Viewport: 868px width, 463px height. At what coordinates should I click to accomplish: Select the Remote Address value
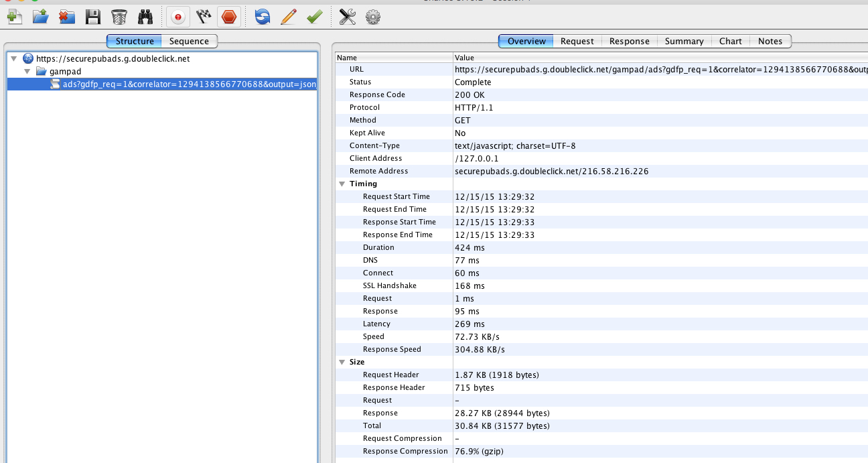(551, 171)
